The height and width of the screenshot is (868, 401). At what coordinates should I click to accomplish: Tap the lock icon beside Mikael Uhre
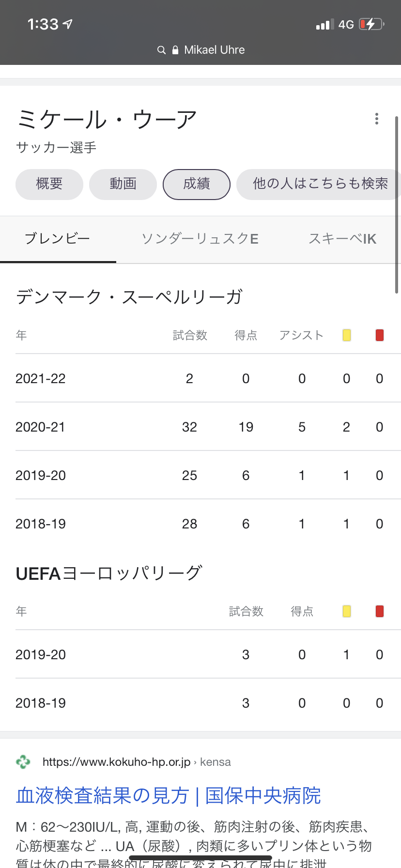pos(175,50)
